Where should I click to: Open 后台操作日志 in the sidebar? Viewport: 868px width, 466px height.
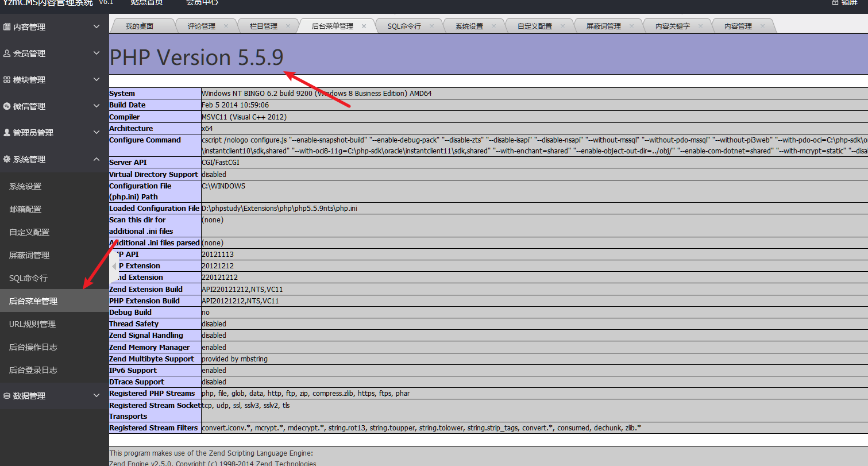33,347
